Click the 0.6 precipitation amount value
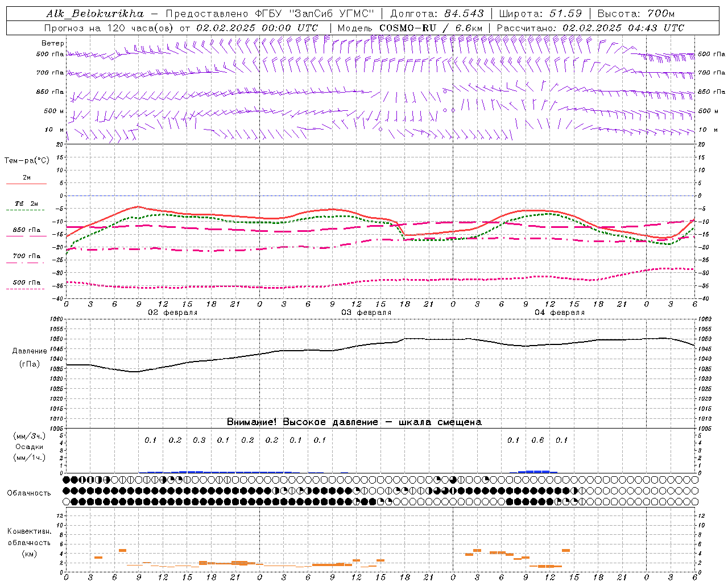 pyautogui.click(x=537, y=440)
